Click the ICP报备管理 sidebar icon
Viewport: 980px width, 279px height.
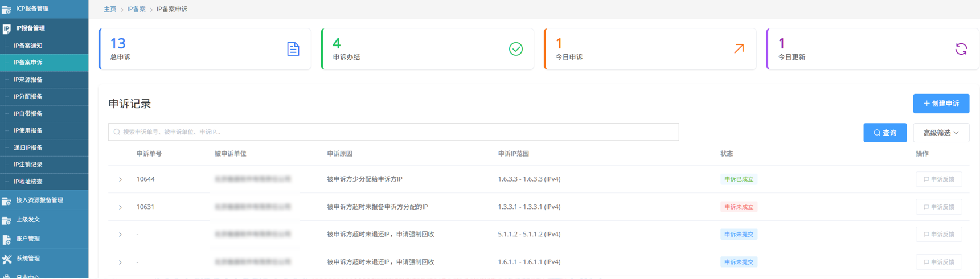[x=7, y=9]
